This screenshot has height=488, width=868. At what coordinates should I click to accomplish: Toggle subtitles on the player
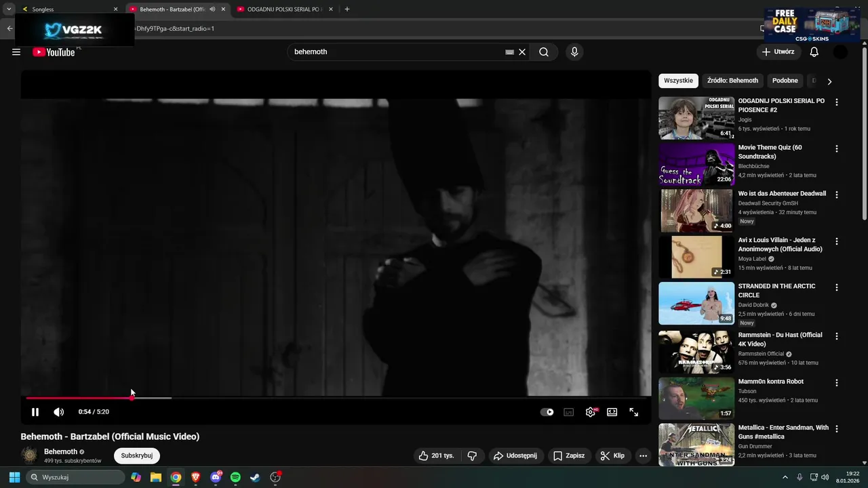tap(569, 411)
